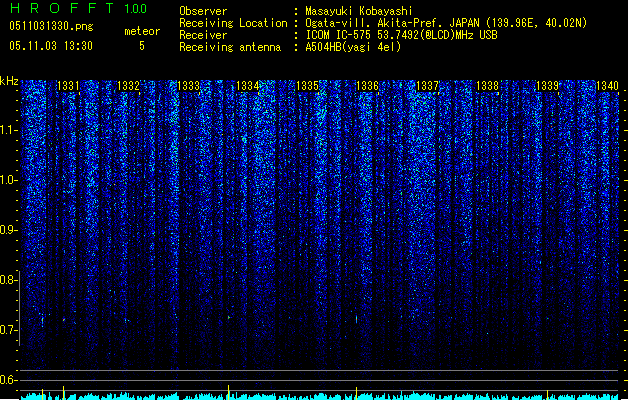
Task: Click the 1332 time label
Action: point(128,86)
